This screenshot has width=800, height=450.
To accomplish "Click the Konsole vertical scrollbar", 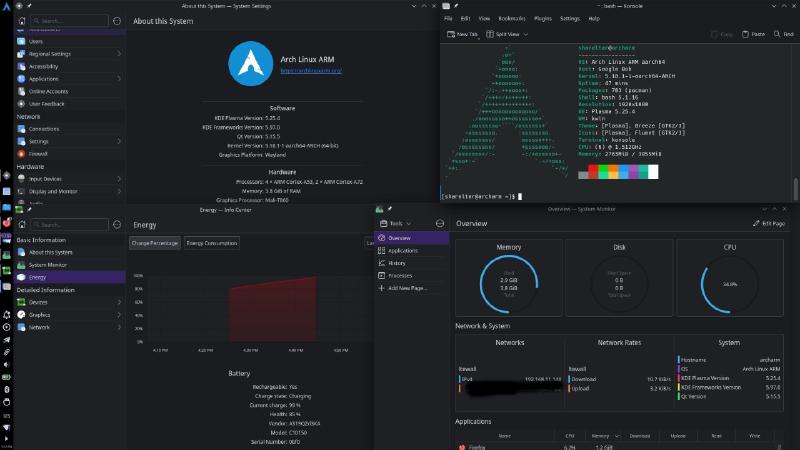I will 795,188.
